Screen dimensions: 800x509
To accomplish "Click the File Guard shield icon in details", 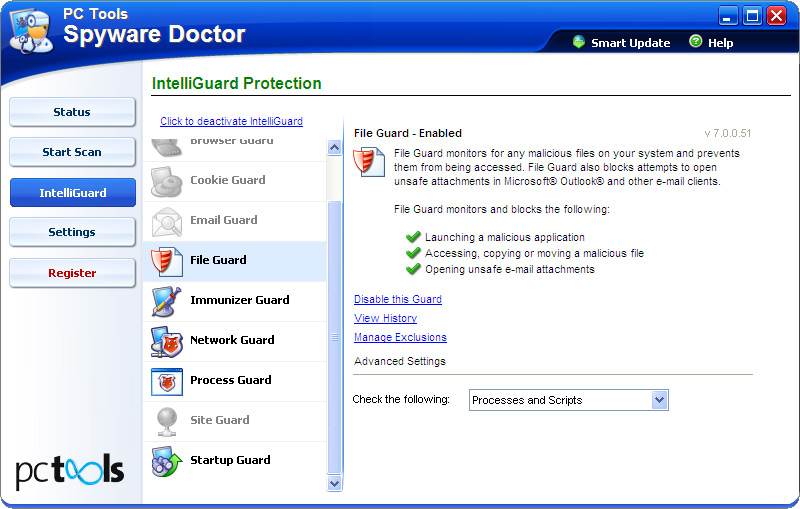I will 369,162.
